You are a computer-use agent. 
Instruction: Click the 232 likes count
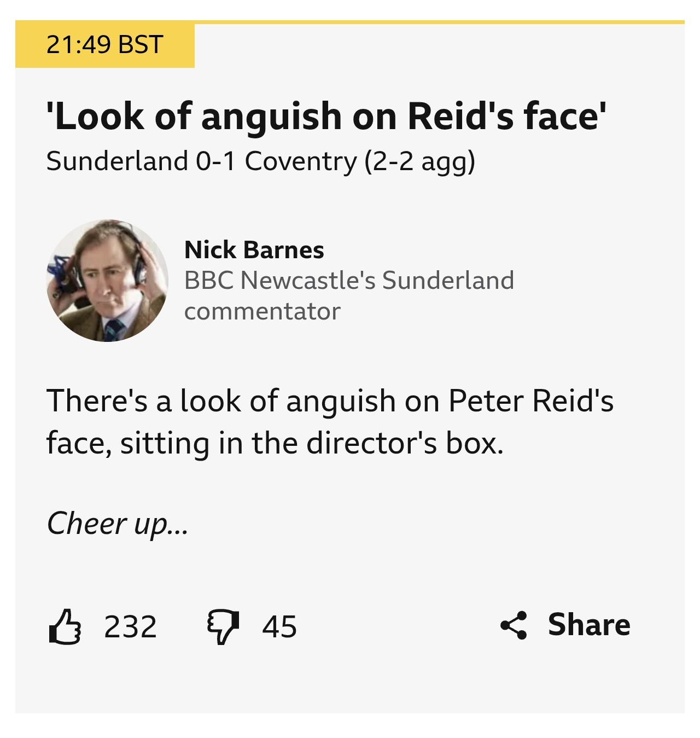[130, 627]
